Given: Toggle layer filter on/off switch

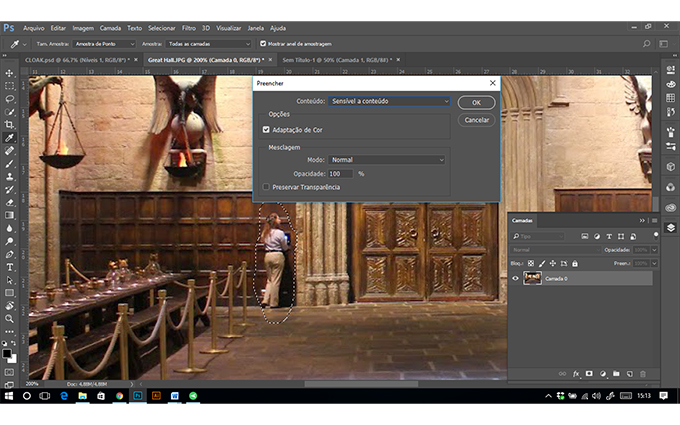Looking at the screenshot, I should tap(656, 235).
